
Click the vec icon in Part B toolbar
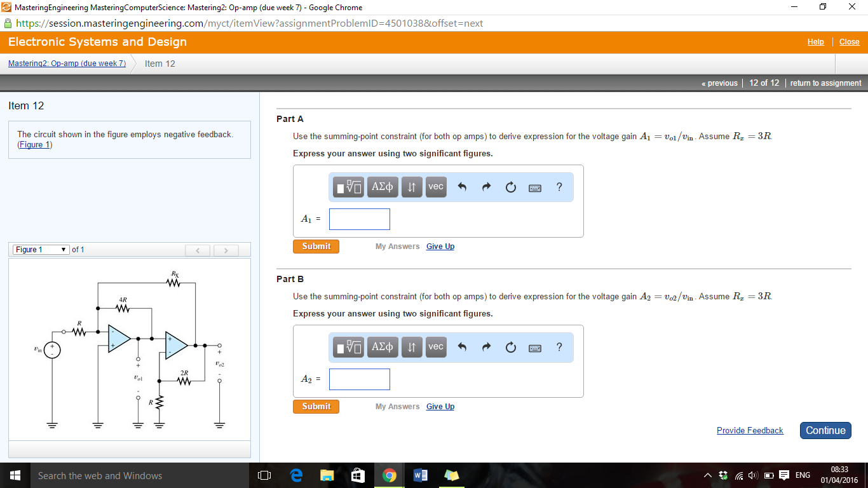[435, 347]
